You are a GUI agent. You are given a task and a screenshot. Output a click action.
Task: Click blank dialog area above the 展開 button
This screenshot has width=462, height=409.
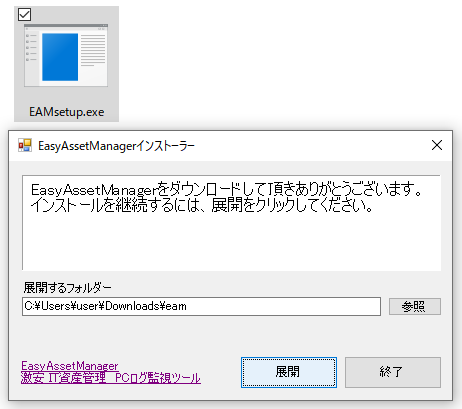[x=289, y=337]
